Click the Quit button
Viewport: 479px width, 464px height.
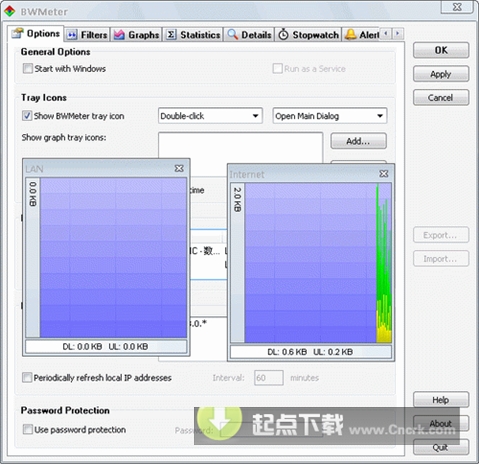click(x=441, y=447)
